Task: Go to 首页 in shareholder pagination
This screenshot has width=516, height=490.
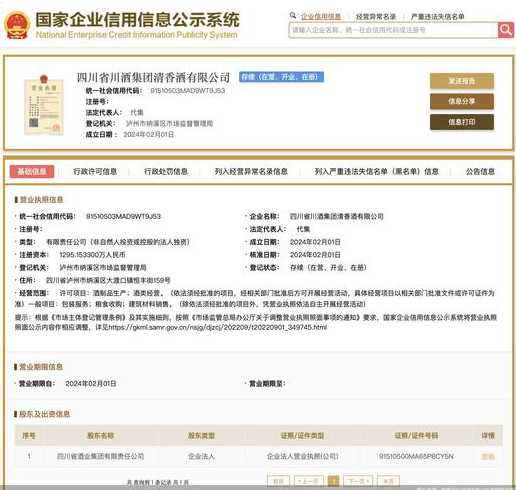Action: click(278, 481)
